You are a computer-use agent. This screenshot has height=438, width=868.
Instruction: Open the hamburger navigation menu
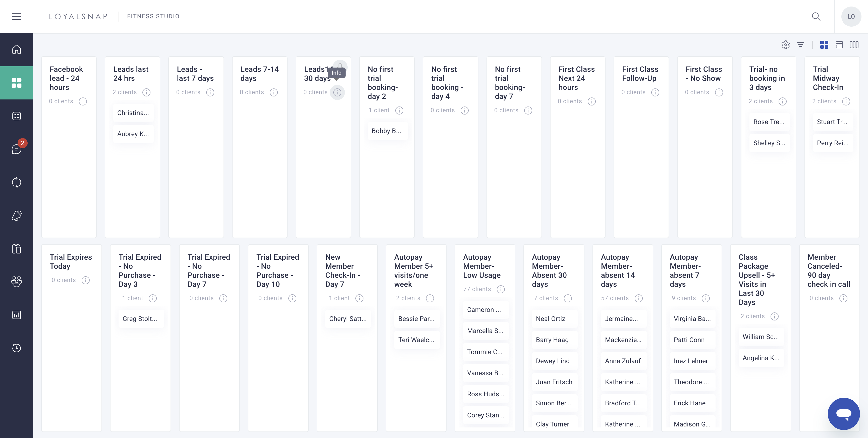(17, 16)
